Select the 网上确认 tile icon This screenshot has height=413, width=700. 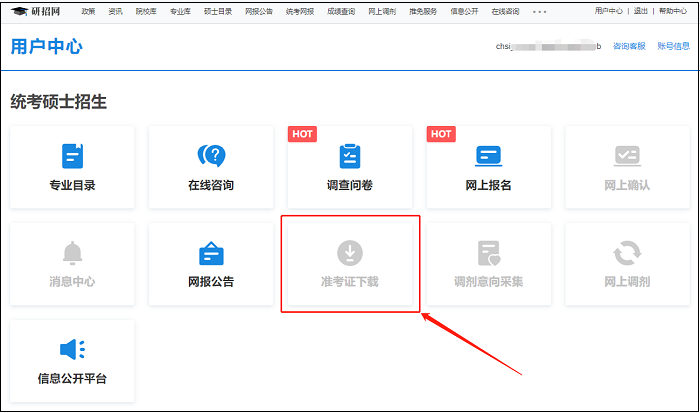pos(627,156)
